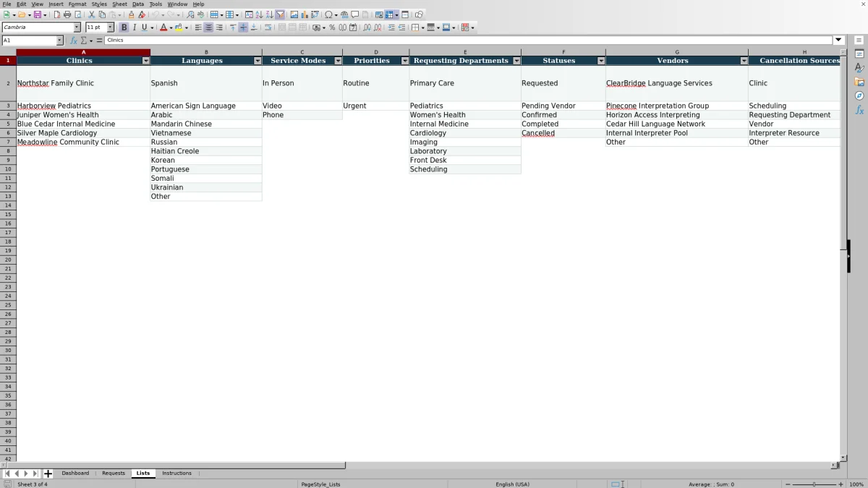Click the Insert Chart icon
This screenshot has height=488, width=868.
[304, 14]
